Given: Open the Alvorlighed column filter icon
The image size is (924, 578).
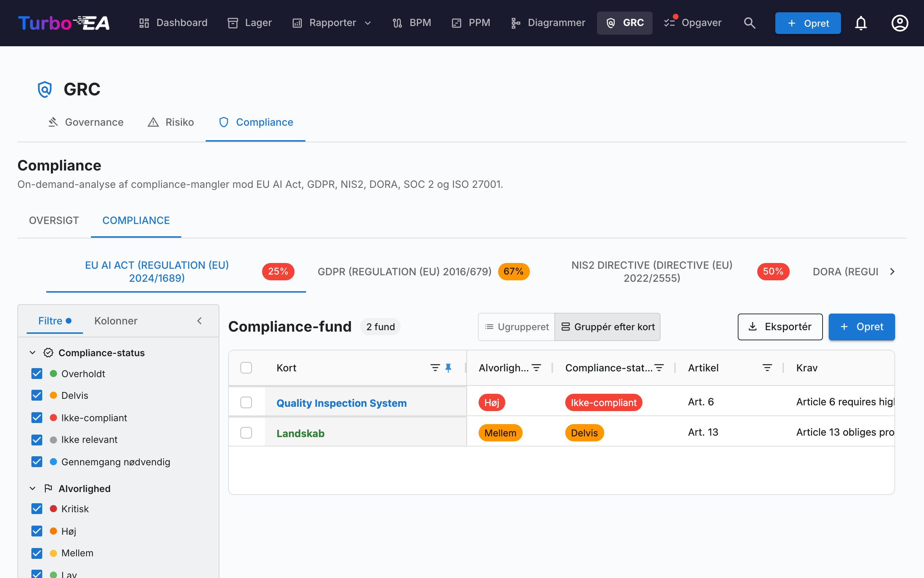Looking at the screenshot, I should pyautogui.click(x=536, y=368).
